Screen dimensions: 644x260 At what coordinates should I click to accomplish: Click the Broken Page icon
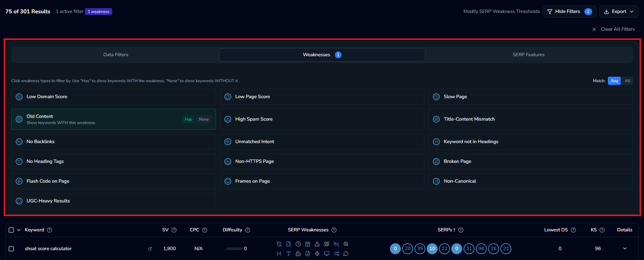click(x=436, y=162)
